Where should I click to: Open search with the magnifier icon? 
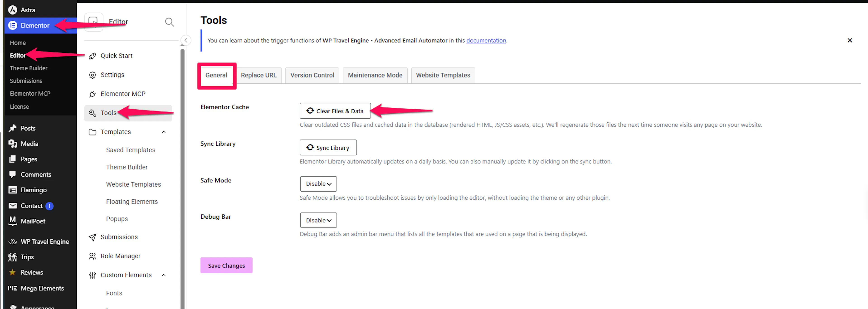[x=170, y=22]
